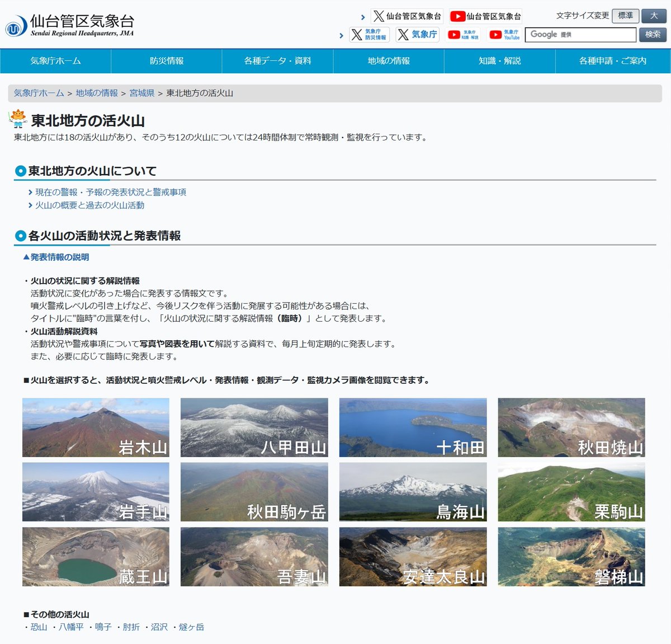Open the X 気象庁 account
This screenshot has width=671, height=644.
(417, 35)
